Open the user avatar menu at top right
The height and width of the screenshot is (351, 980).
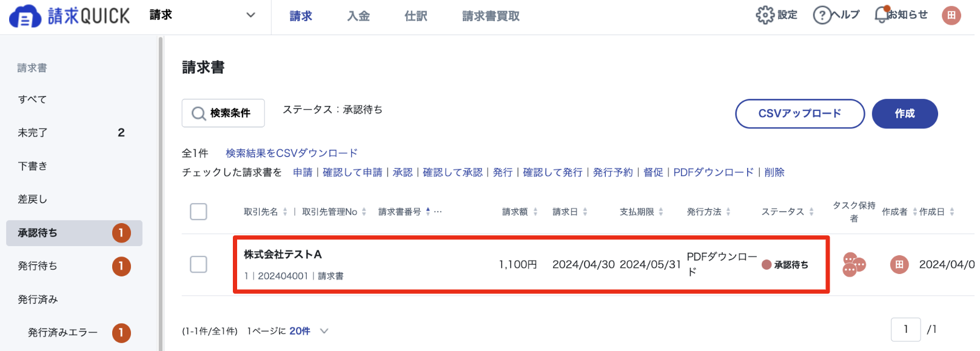(951, 15)
